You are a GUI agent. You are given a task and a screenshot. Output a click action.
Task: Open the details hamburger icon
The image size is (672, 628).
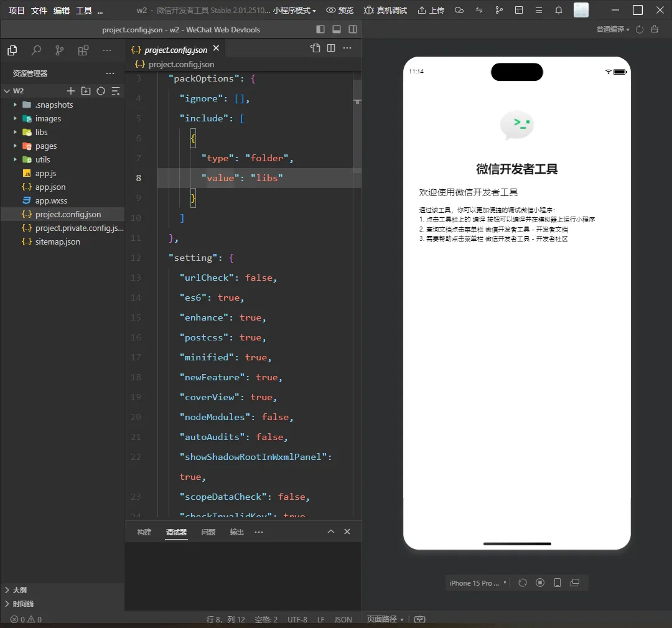tap(539, 10)
